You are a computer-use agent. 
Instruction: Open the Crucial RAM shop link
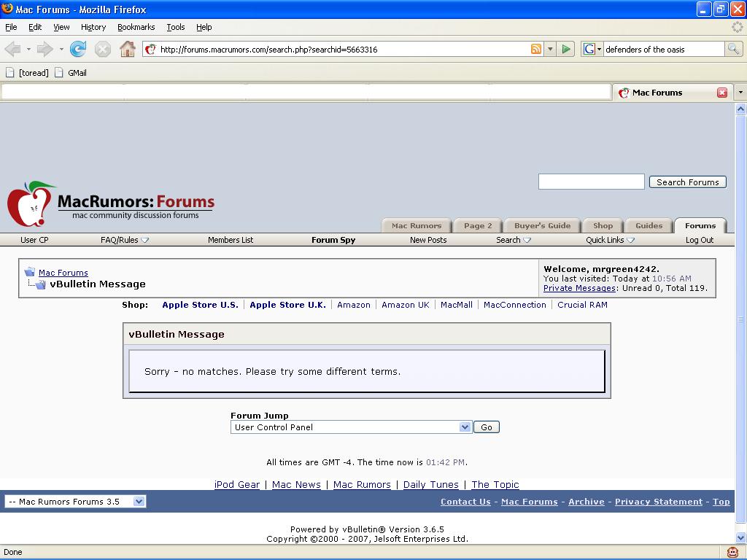click(582, 305)
